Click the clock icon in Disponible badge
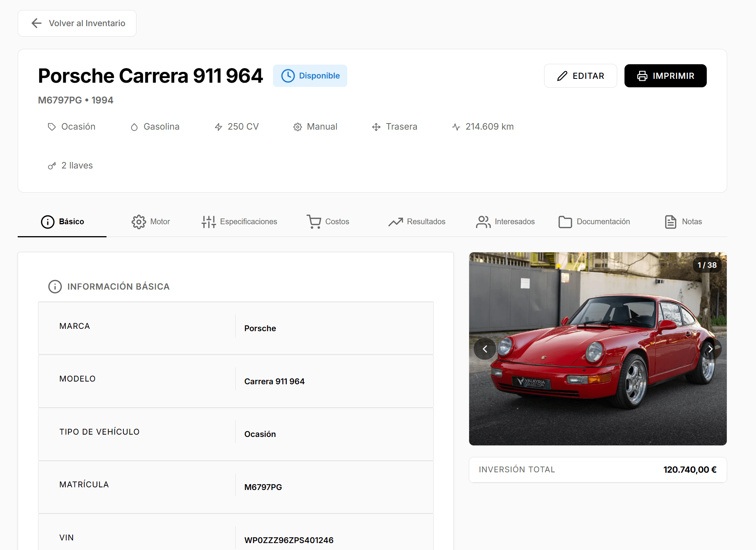Viewport: 756px width, 550px height. 288,76
